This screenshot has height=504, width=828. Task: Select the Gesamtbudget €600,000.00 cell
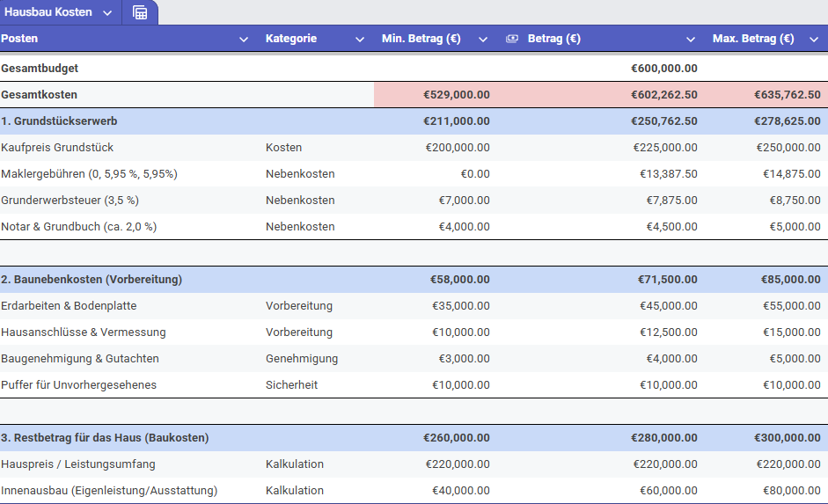[x=663, y=68]
